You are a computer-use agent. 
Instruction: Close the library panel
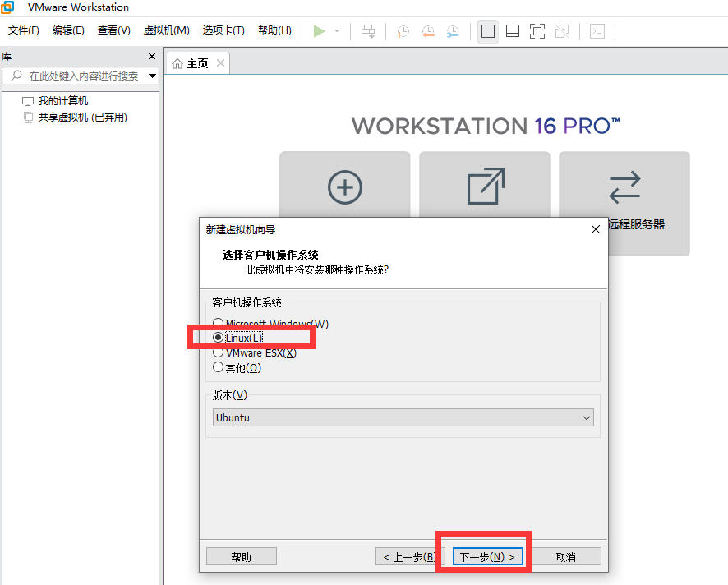pos(152,56)
